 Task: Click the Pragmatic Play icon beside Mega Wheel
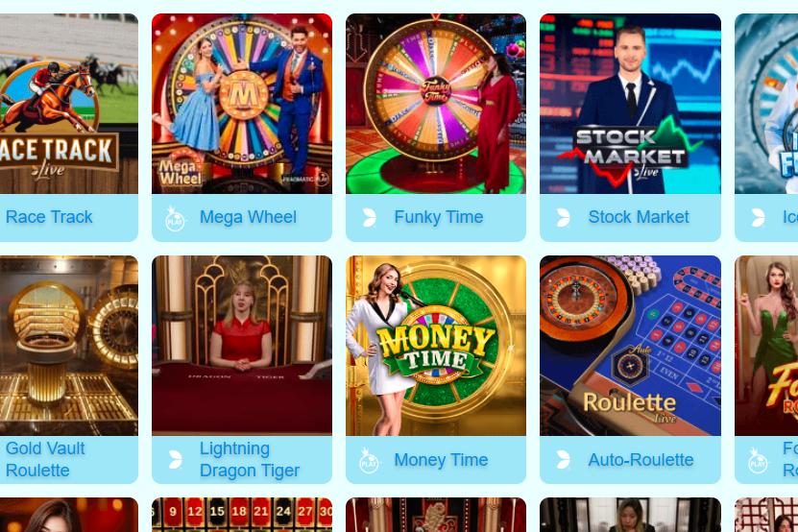click(x=175, y=218)
